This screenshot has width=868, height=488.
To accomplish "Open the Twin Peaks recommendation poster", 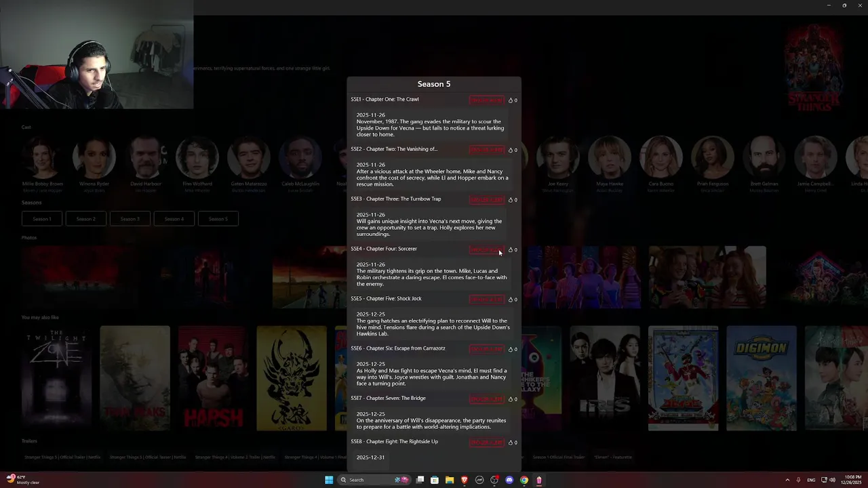I will pos(135,378).
